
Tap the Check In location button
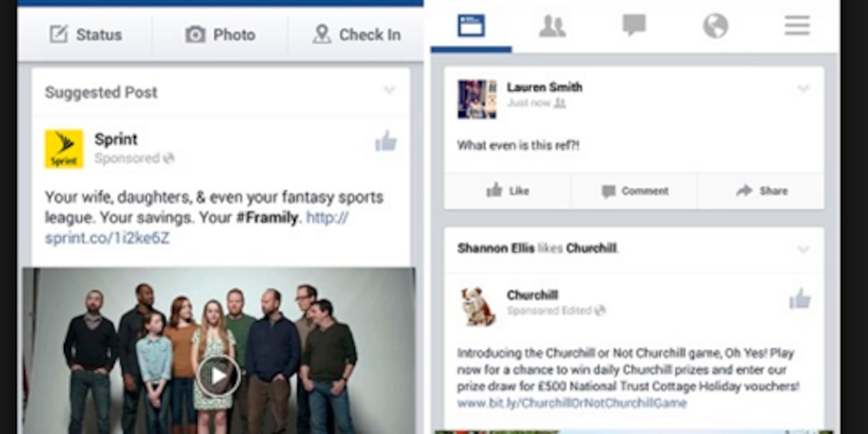(357, 34)
